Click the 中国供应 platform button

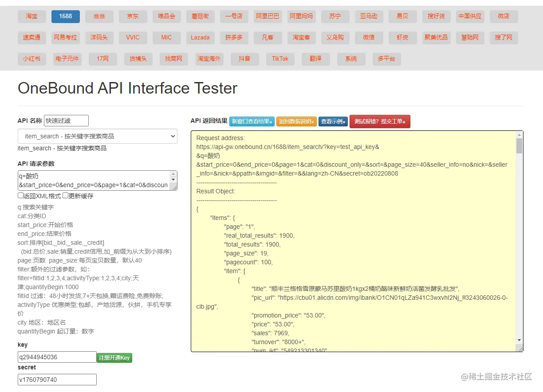pyautogui.click(x=470, y=16)
